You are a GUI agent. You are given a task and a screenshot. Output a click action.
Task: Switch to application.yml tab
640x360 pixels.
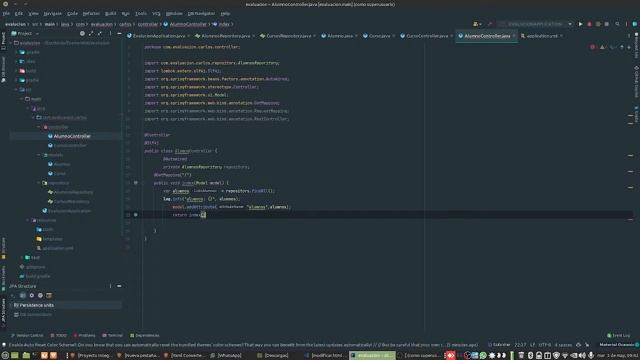(542, 36)
